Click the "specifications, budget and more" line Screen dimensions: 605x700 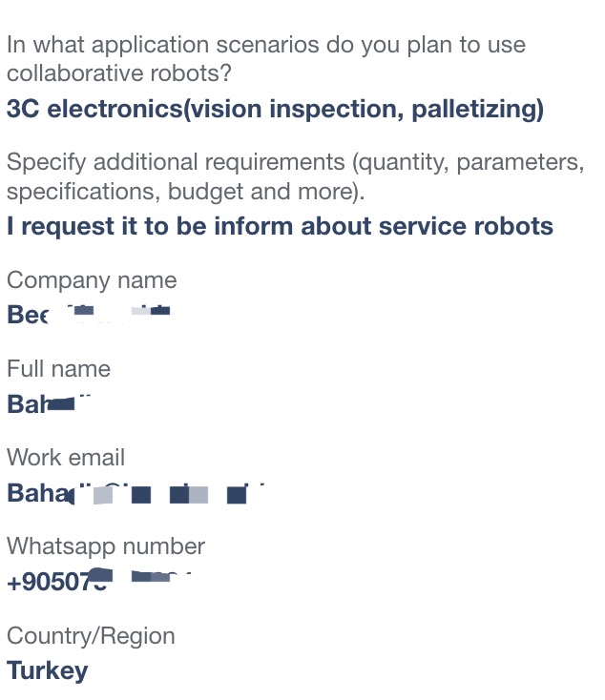coord(185,192)
